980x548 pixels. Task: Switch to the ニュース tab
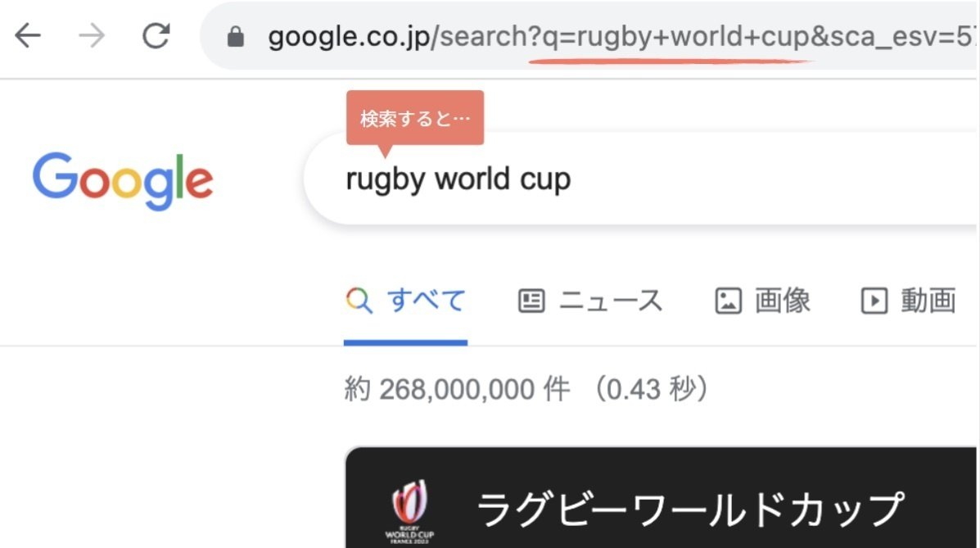point(611,301)
